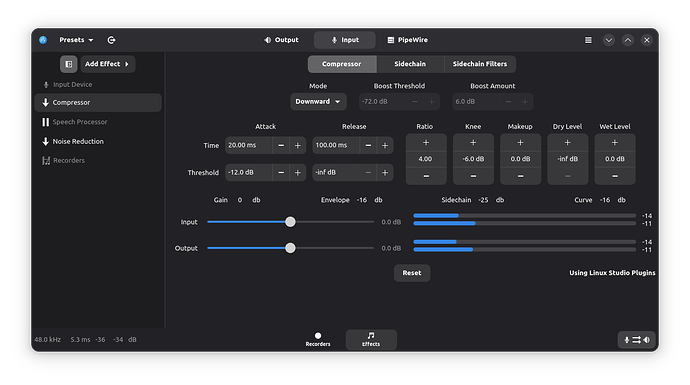Increase the Attack Time value
690x385 pixels.
pos(297,146)
